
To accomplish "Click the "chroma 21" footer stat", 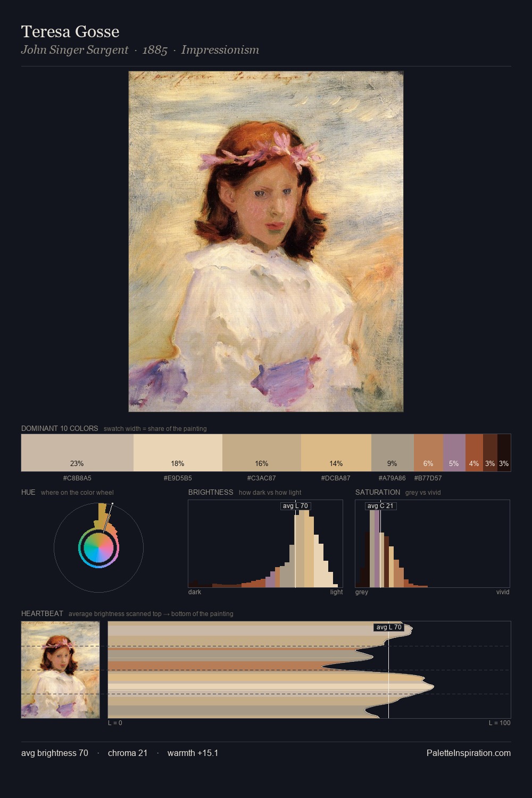I will [x=128, y=753].
